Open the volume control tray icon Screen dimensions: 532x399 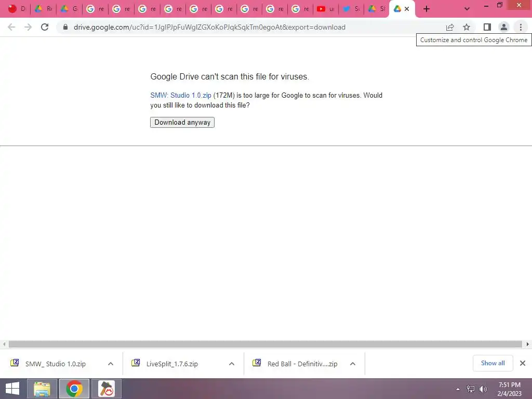483,389
